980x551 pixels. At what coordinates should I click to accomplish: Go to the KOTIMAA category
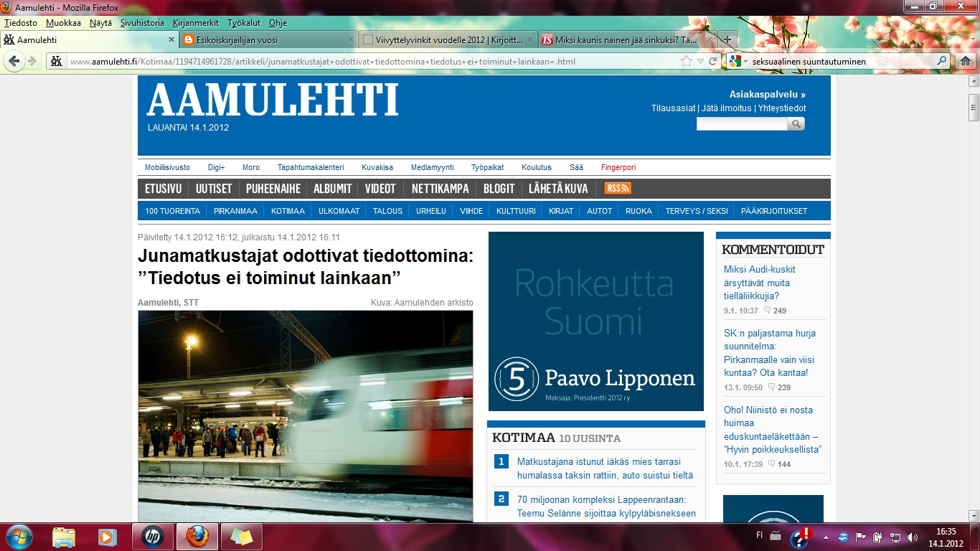[288, 211]
